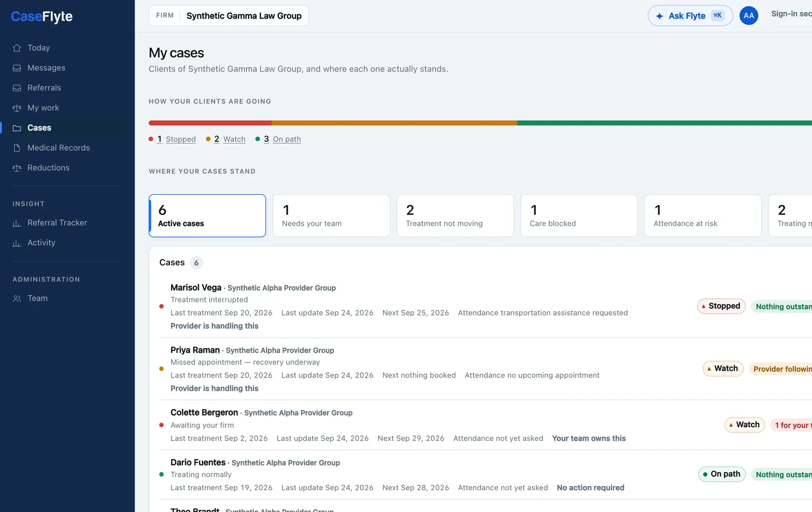Click the My work scales icon

17,108
